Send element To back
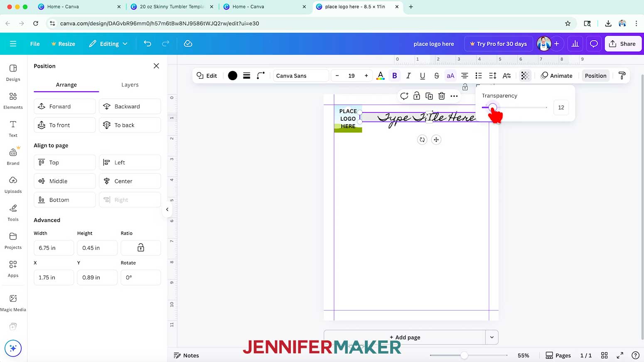The width and height of the screenshot is (644, 362). click(130, 125)
